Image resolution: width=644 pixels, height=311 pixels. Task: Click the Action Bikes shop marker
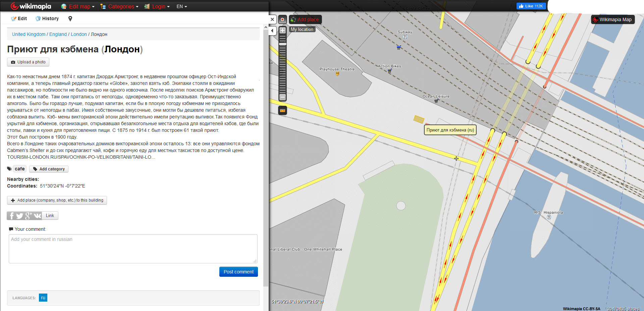click(x=389, y=71)
